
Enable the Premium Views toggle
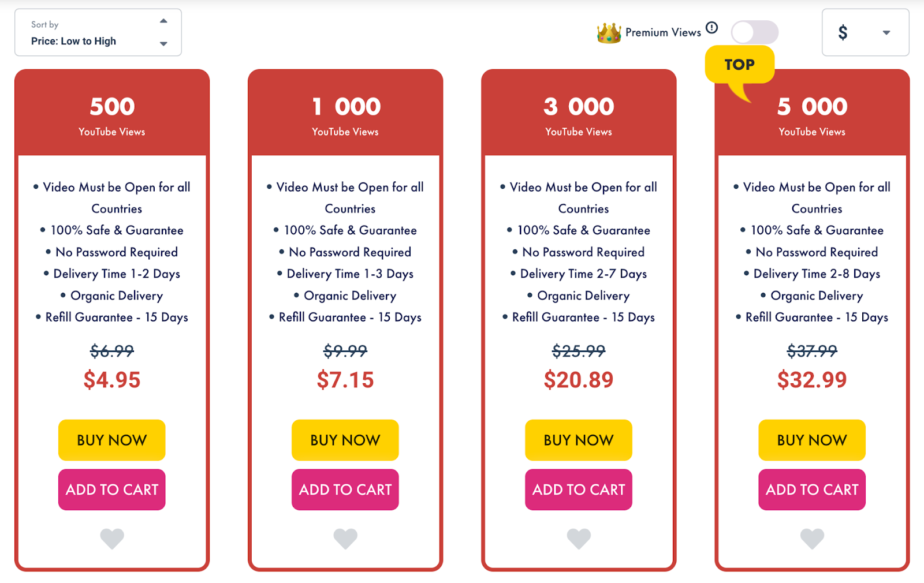754,32
